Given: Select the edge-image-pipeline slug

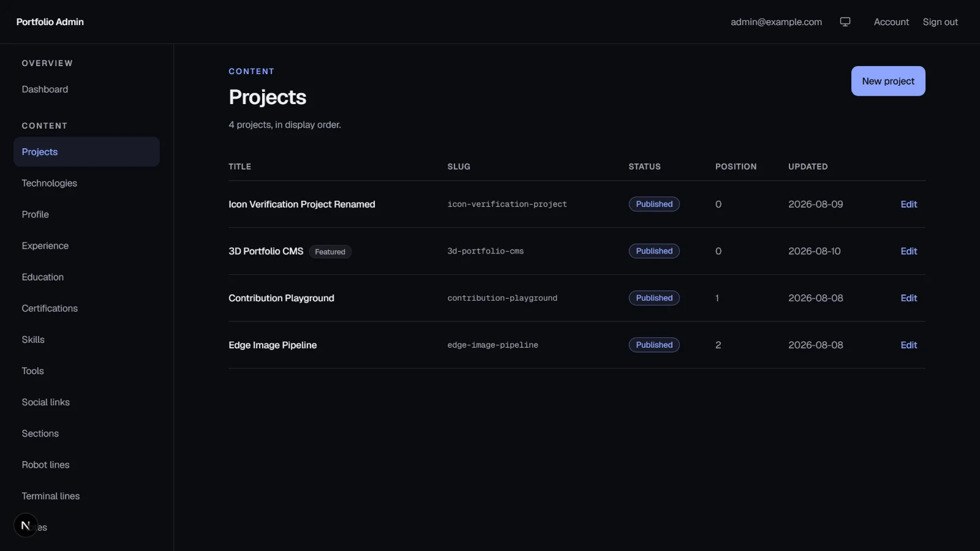Looking at the screenshot, I should 493,345.
